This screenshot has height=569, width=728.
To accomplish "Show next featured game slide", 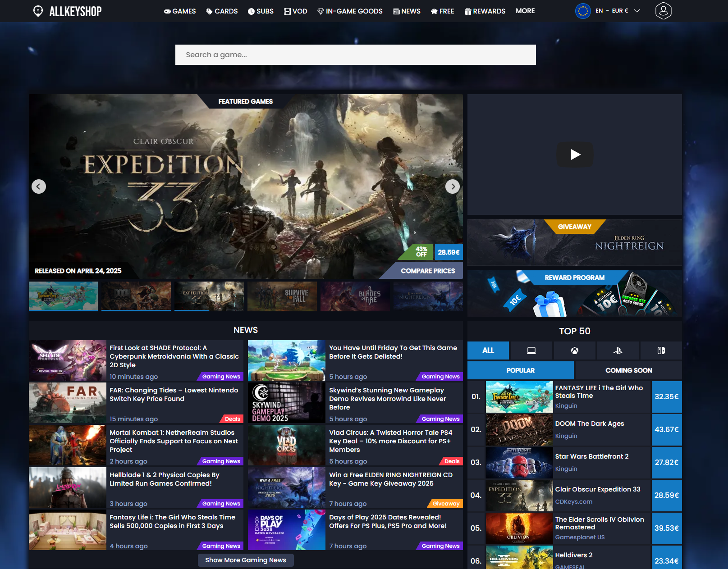I will click(x=453, y=187).
